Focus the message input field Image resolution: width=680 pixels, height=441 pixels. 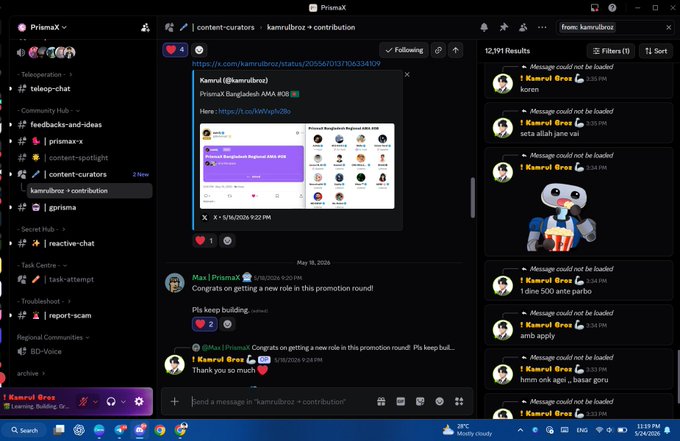click(280, 402)
